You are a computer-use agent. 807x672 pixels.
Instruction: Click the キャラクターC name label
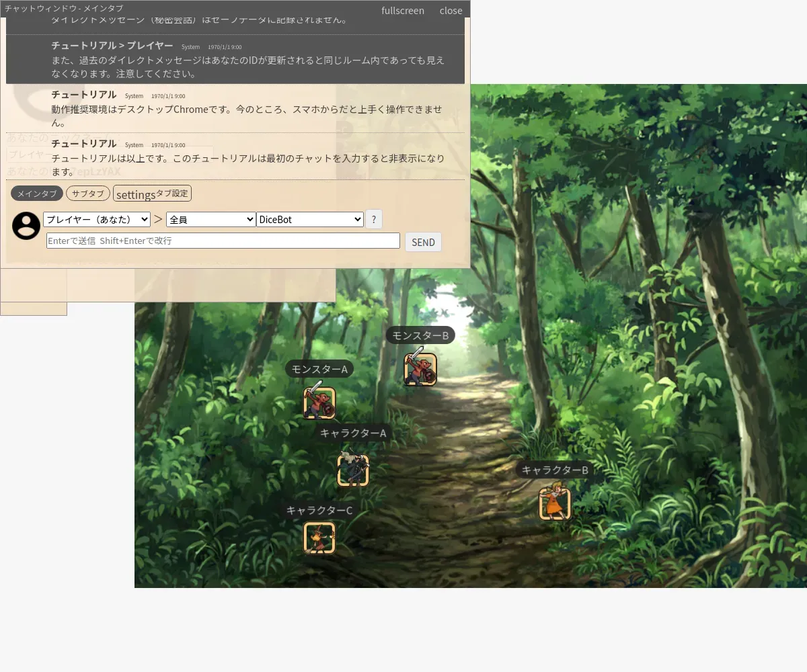tap(319, 510)
